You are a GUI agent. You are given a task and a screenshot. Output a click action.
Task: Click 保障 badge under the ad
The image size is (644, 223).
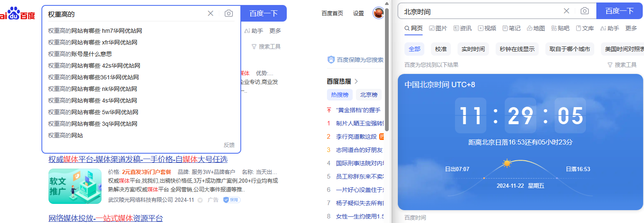[232, 200]
